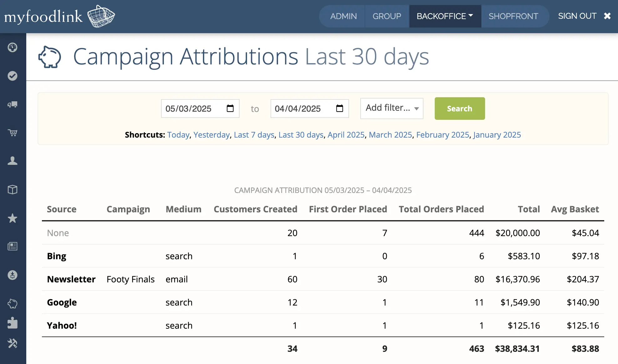Select the None source row

point(323,233)
